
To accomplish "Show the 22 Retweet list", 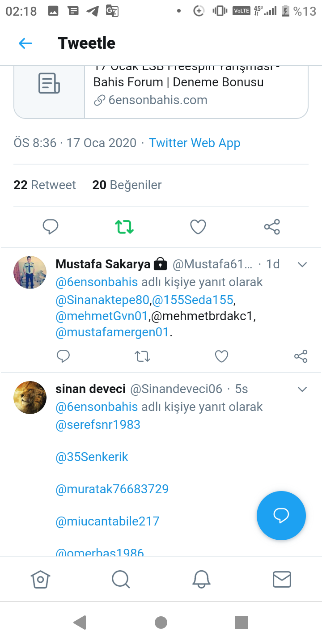I will 45,185.
